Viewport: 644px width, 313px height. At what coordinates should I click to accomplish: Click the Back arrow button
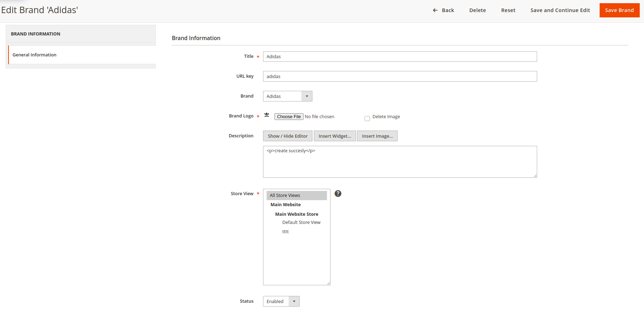click(x=443, y=10)
